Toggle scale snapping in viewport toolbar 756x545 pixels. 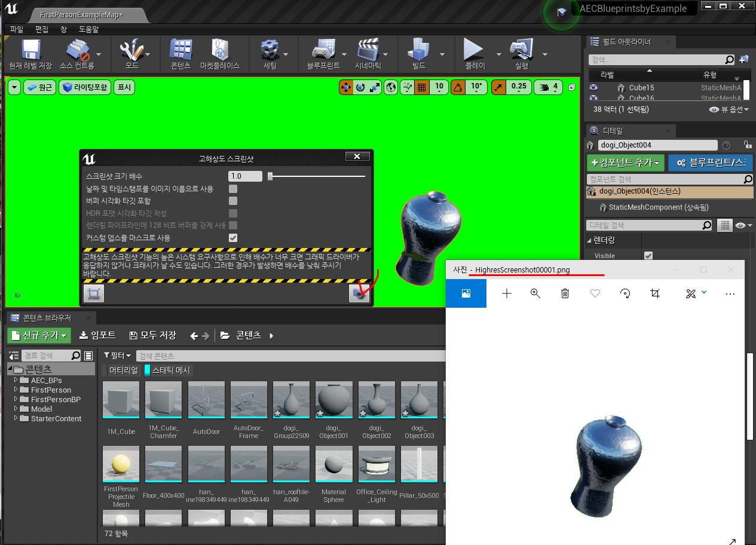coord(498,87)
